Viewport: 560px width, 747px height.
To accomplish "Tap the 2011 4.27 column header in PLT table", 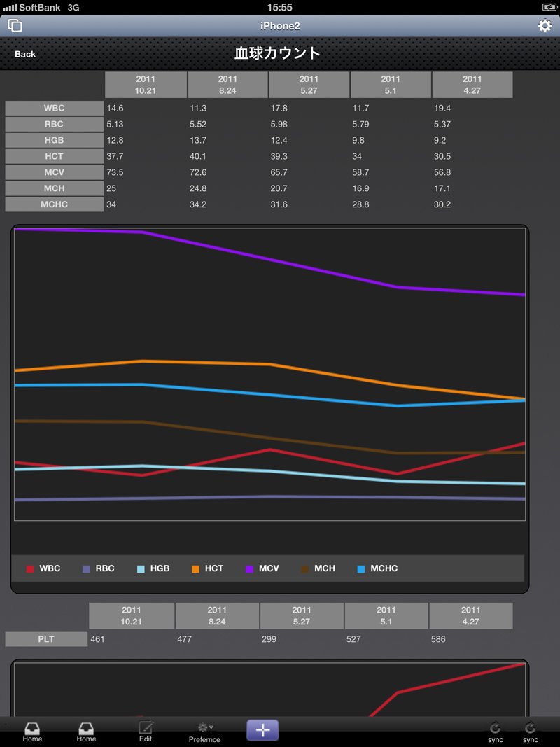I will (x=471, y=615).
